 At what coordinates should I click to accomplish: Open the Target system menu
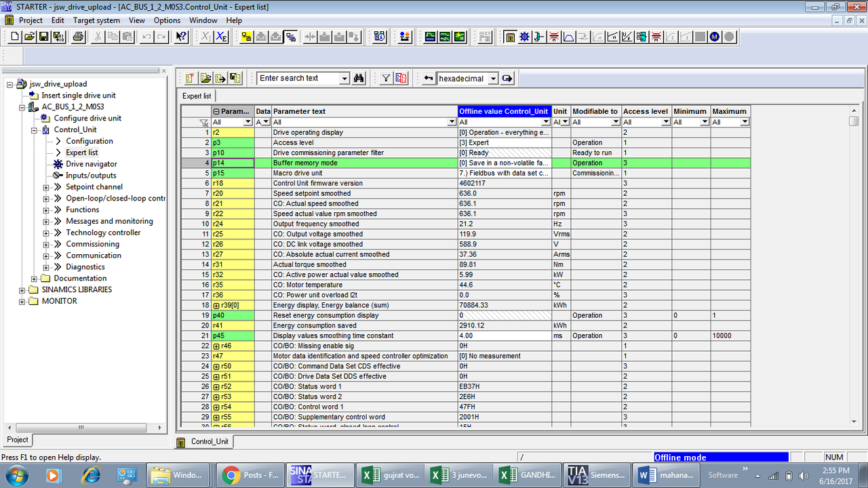96,20
